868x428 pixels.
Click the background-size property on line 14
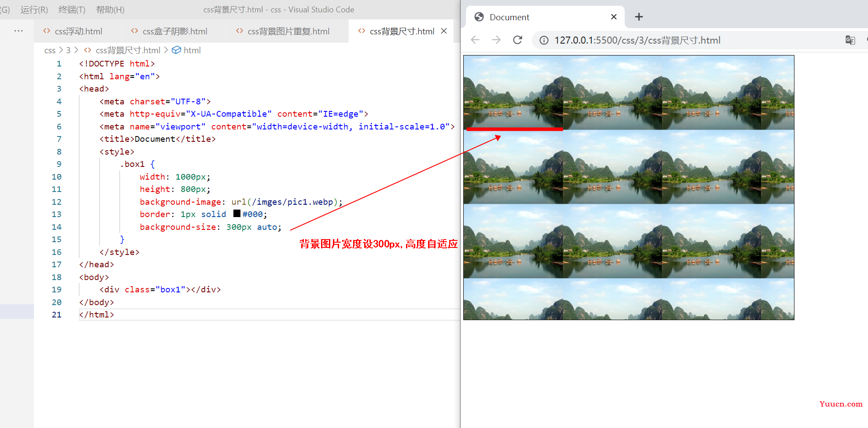pos(178,227)
